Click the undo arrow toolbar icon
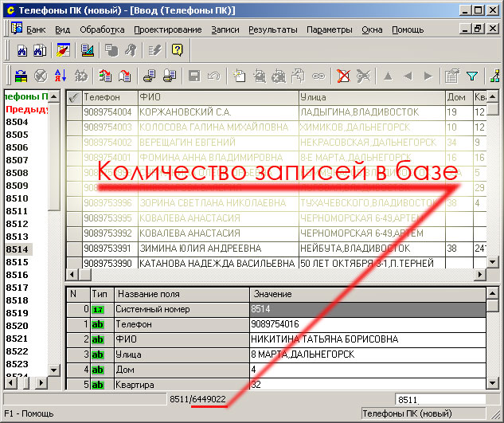Screen dimensions: 504x423 [x=213, y=76]
